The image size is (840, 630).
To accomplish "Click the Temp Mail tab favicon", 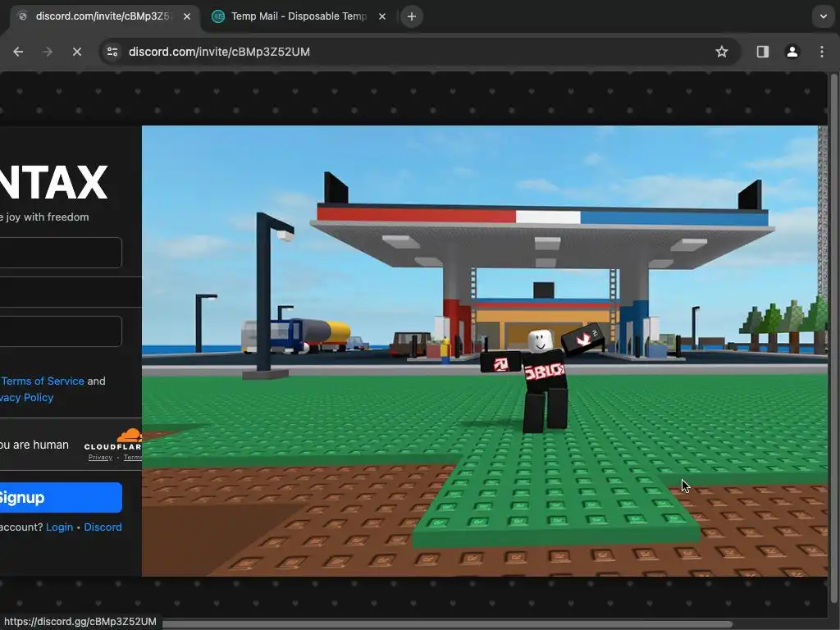I will (x=218, y=16).
